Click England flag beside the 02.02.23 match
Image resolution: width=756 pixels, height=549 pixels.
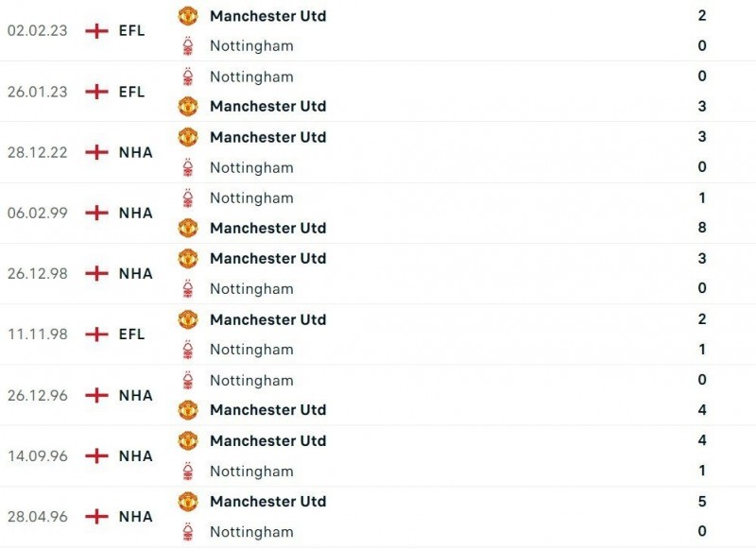pyautogui.click(x=95, y=30)
